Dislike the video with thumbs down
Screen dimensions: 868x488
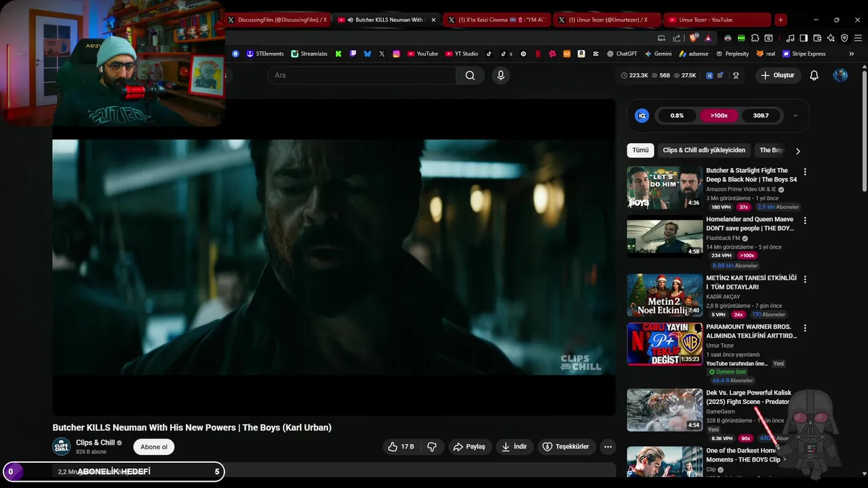431,447
